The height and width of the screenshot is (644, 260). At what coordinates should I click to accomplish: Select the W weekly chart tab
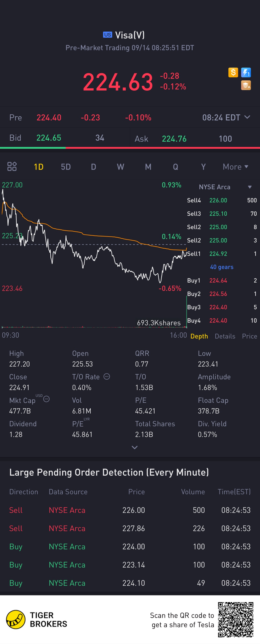coord(120,167)
